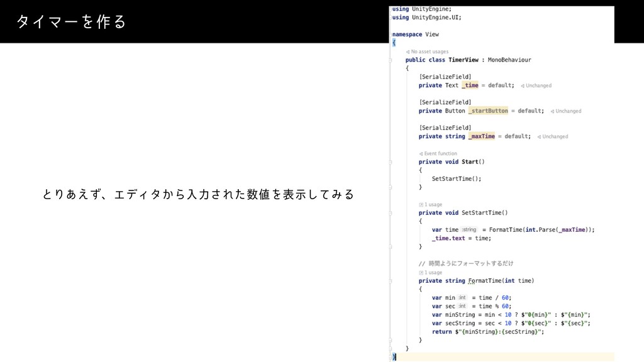This screenshot has height=362, width=644.
Task: Click the ':int' inlay hint after 'var sec'
Action: tap(462, 306)
